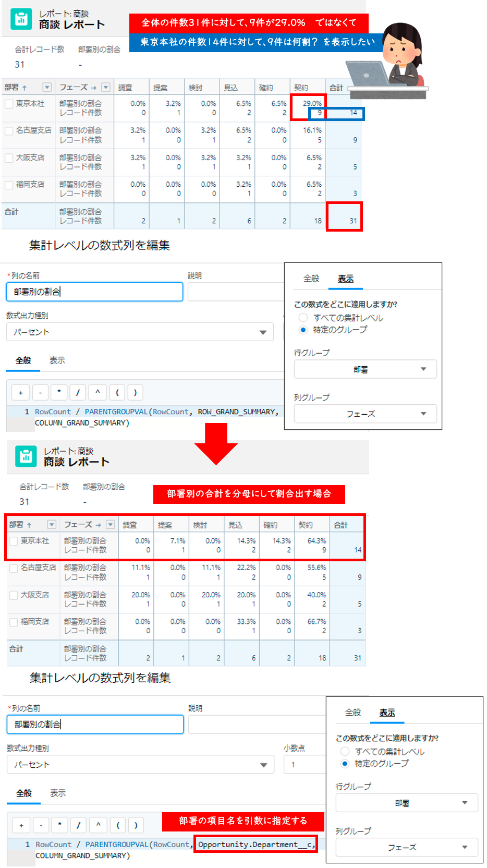The image size is (487, 868).
Task: Switch to 全般 tab in second right-side panel
Action: pos(353,713)
